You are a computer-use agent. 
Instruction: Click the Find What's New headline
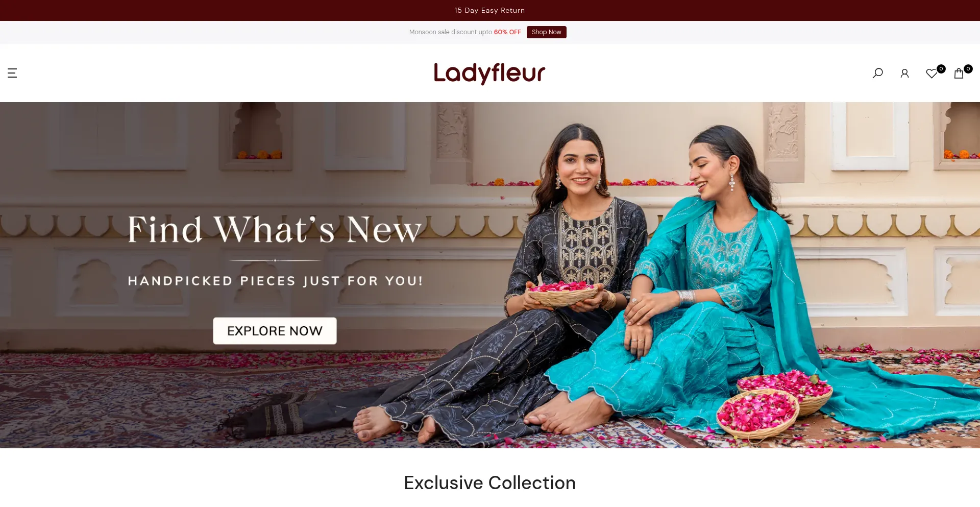[275, 229]
